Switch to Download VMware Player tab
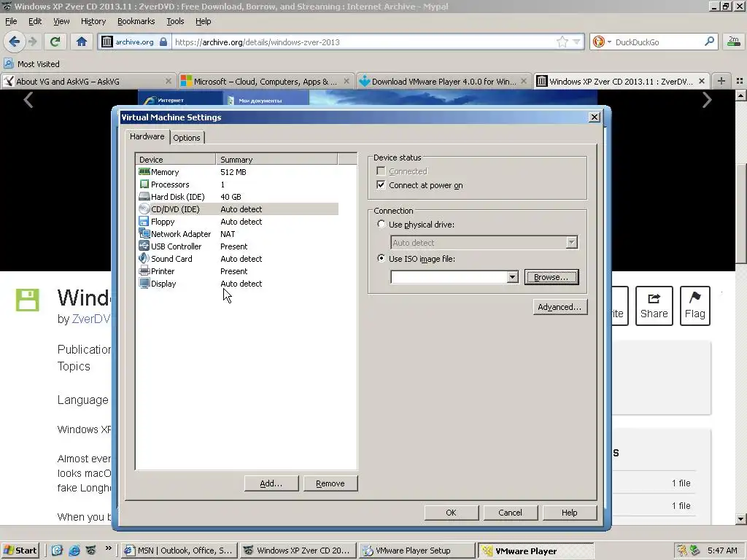 [x=443, y=82]
